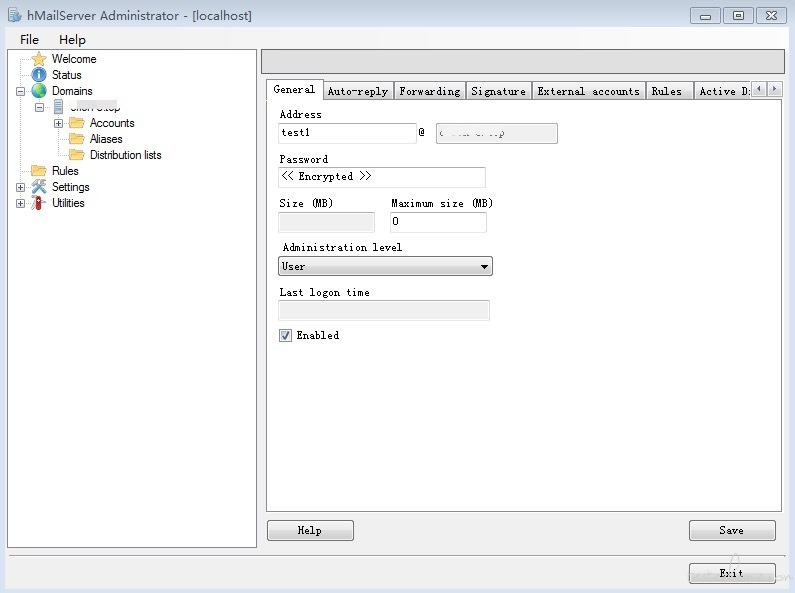Viewport: 795px width, 593px height.
Task: Minimize the hMailServer Administrator window
Action: pos(705,16)
